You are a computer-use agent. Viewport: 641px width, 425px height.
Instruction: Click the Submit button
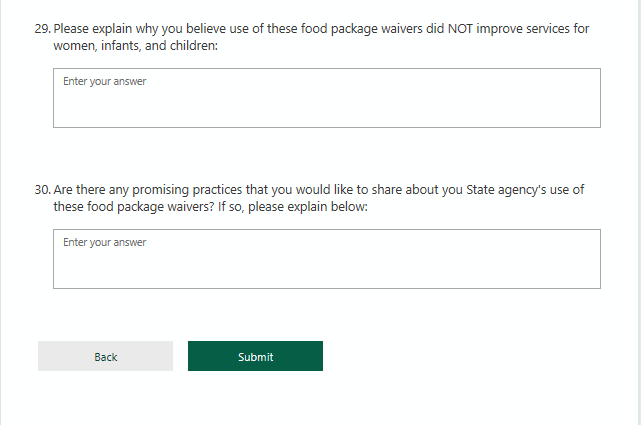255,356
